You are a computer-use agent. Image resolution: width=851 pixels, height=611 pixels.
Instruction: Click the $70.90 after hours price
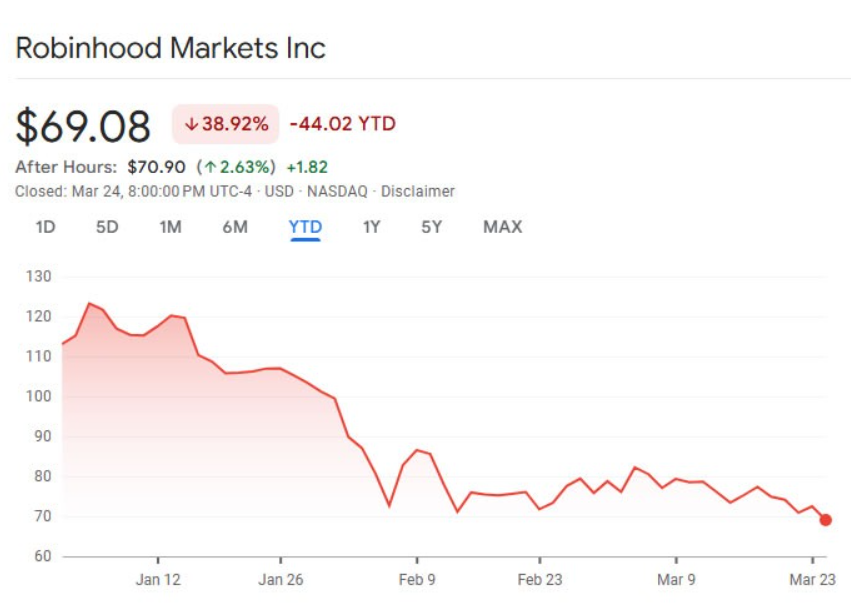tap(155, 167)
